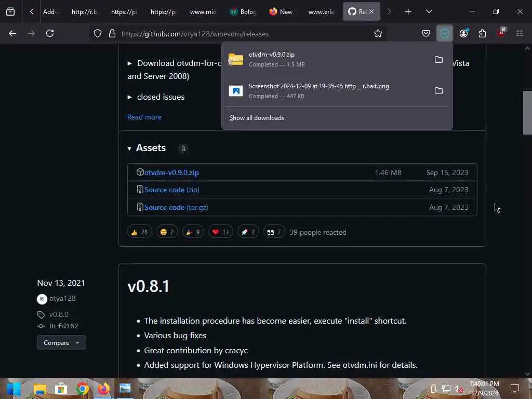The height and width of the screenshot is (399, 532).
Task: Switch to the Bolog tab
Action: 243,11
